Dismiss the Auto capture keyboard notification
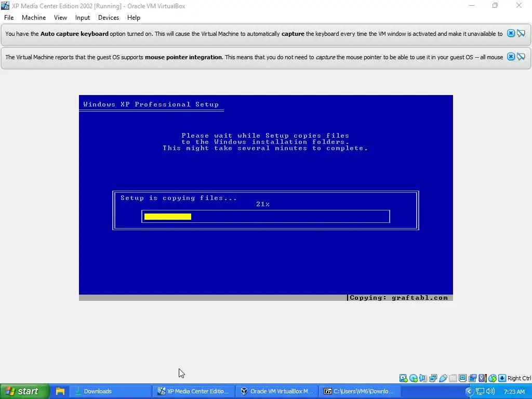The height and width of the screenshot is (399, 532). coord(511,33)
